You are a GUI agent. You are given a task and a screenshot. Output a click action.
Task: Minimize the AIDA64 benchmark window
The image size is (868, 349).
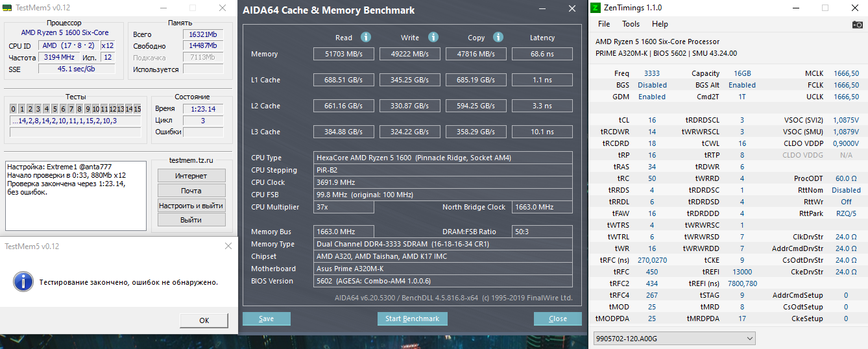pos(543,9)
